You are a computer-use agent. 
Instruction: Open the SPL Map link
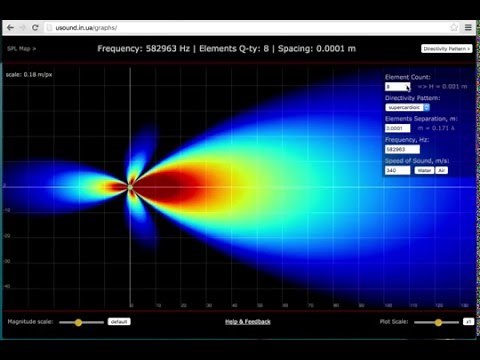[22, 49]
